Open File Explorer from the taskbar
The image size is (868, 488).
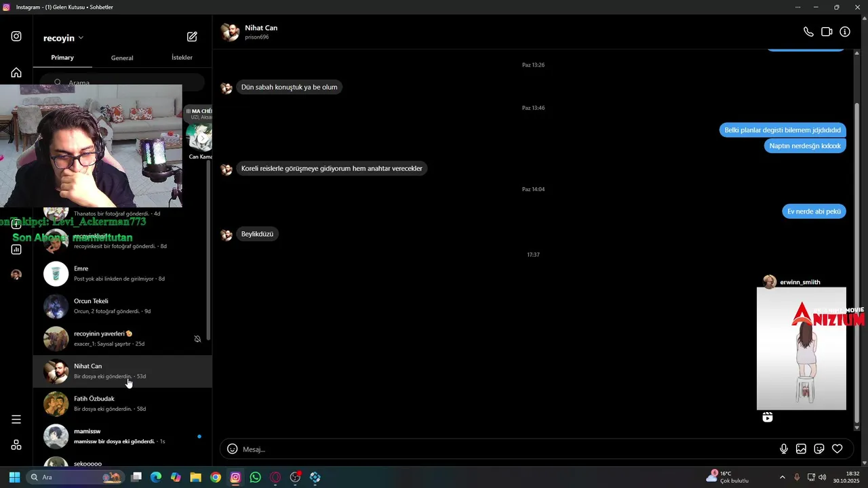click(195, 477)
